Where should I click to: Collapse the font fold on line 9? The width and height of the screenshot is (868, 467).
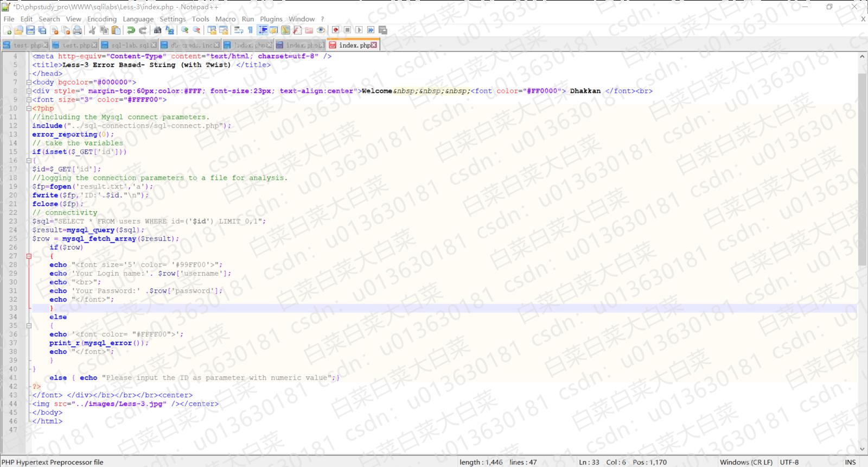[29, 99]
